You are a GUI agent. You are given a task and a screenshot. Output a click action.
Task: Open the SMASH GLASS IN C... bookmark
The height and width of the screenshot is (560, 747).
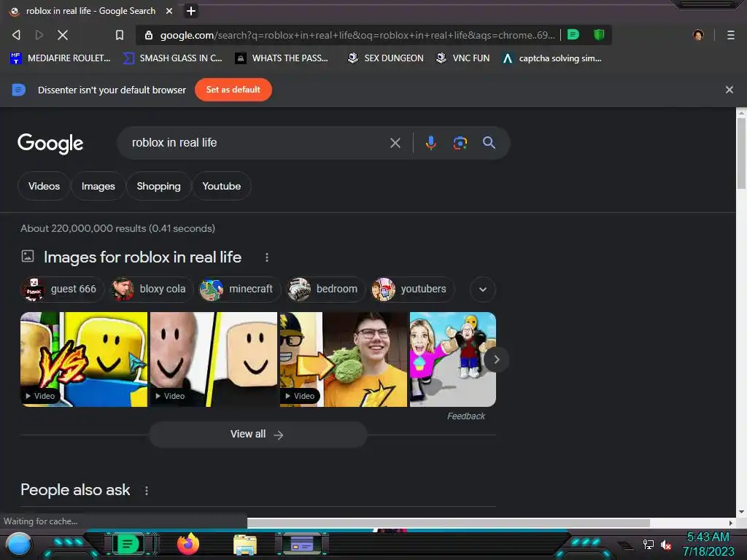[x=172, y=58]
